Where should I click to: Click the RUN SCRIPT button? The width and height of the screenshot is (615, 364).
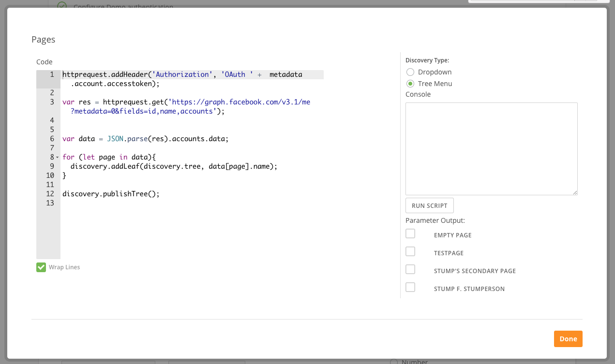[x=430, y=205]
